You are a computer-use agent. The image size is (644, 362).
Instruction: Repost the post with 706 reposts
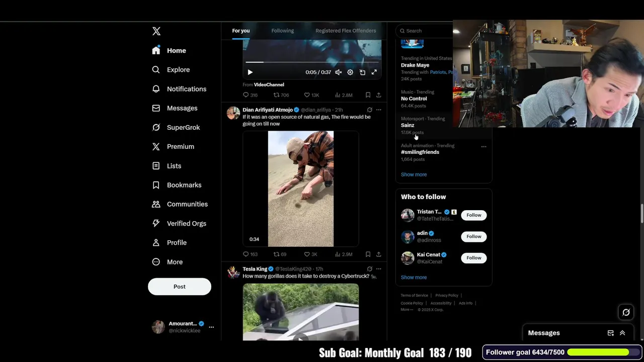[281, 95]
